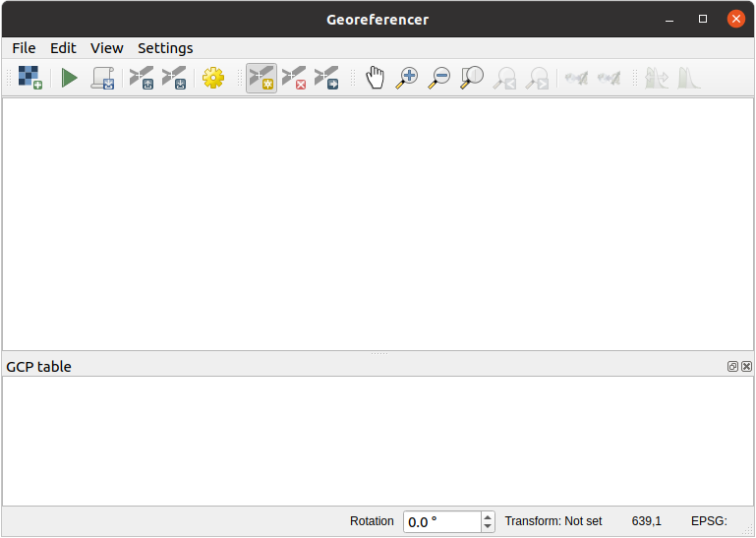Open Transformation Settings gear icon
Viewport: 756px width, 538px height.
(213, 78)
